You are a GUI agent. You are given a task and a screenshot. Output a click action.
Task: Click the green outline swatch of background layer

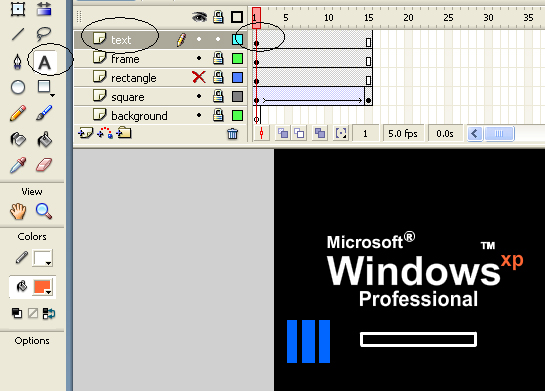tap(237, 115)
